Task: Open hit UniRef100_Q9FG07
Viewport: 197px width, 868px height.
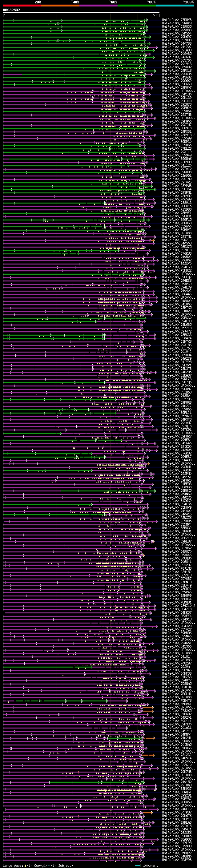Action: click(177, 87)
